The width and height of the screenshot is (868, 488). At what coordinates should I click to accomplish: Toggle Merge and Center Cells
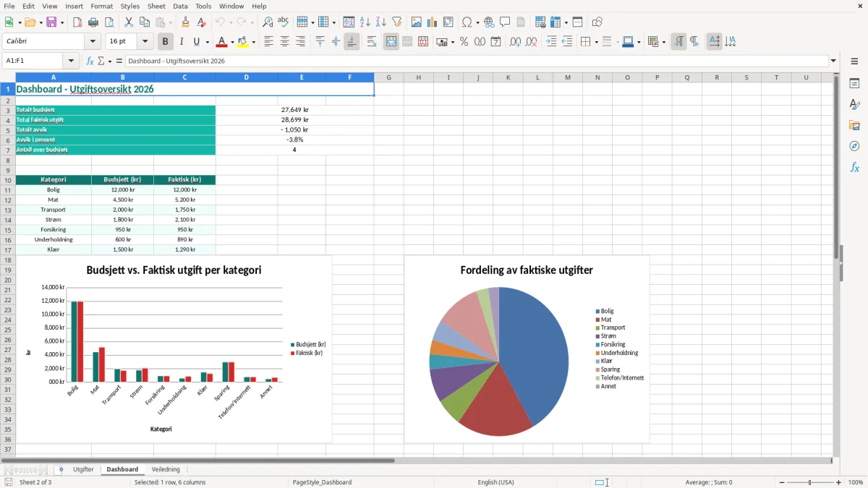391,42
